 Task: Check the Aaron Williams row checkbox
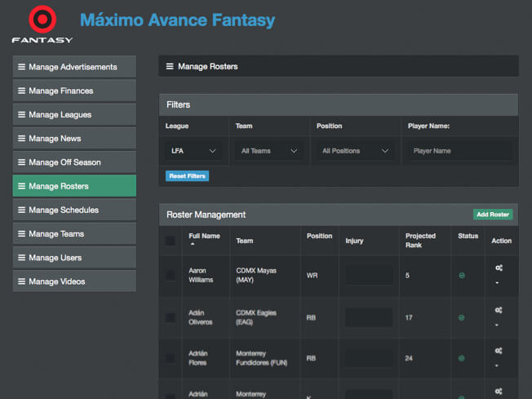[x=171, y=276]
